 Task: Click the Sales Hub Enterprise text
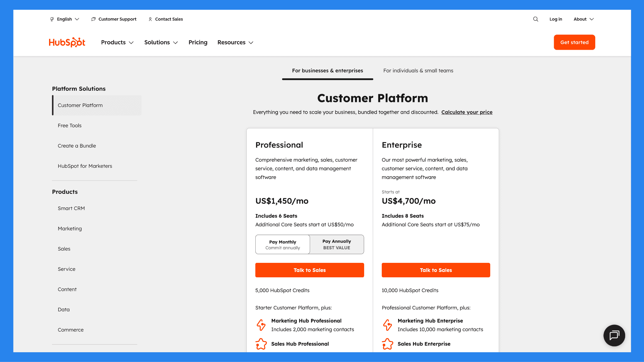(x=424, y=344)
